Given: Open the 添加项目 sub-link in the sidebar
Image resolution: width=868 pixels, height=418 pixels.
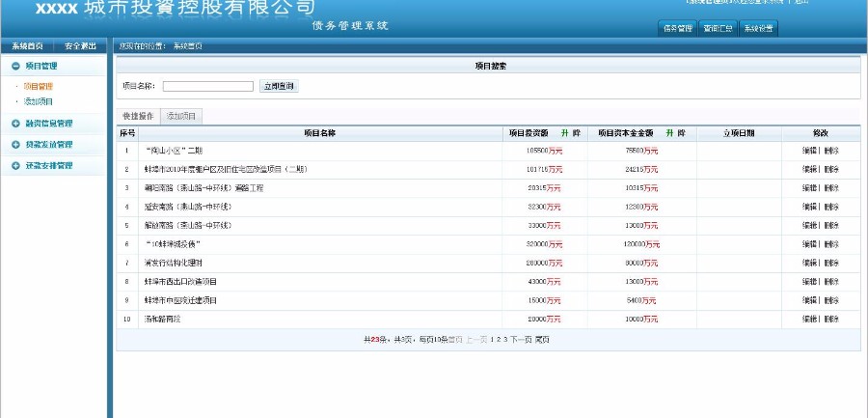Looking at the screenshot, I should coord(39,102).
